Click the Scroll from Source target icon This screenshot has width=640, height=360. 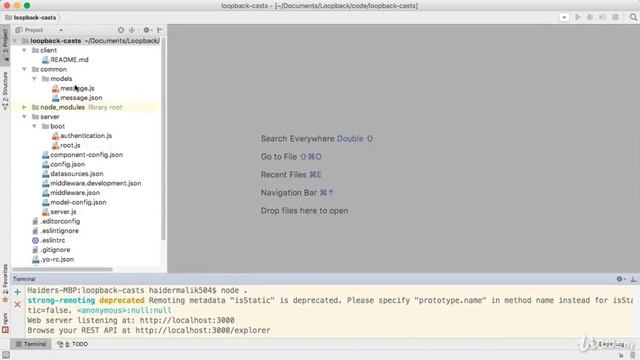pyautogui.click(x=121, y=30)
